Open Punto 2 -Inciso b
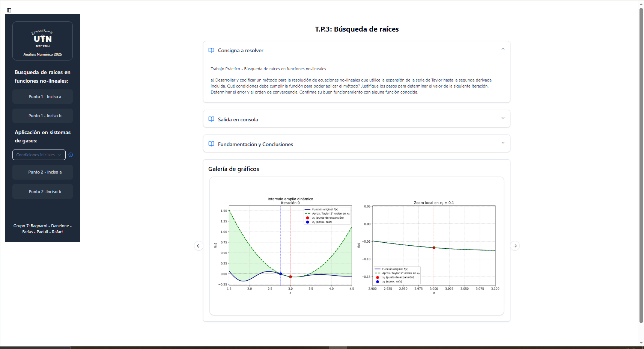 pos(42,192)
